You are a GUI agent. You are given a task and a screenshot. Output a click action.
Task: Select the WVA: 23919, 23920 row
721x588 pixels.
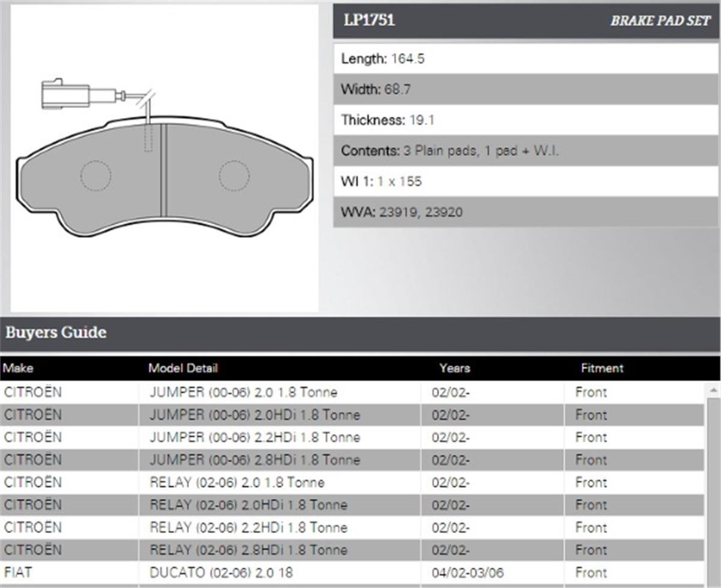(526, 212)
